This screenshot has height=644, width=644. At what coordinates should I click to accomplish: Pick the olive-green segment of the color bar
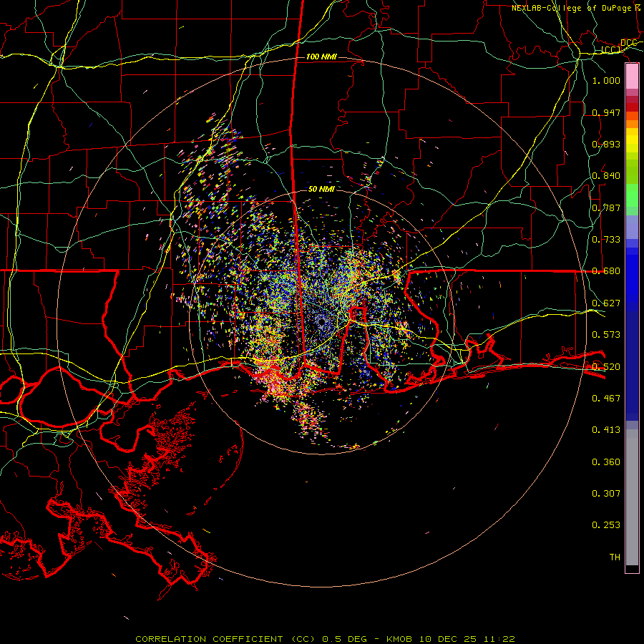point(632,172)
